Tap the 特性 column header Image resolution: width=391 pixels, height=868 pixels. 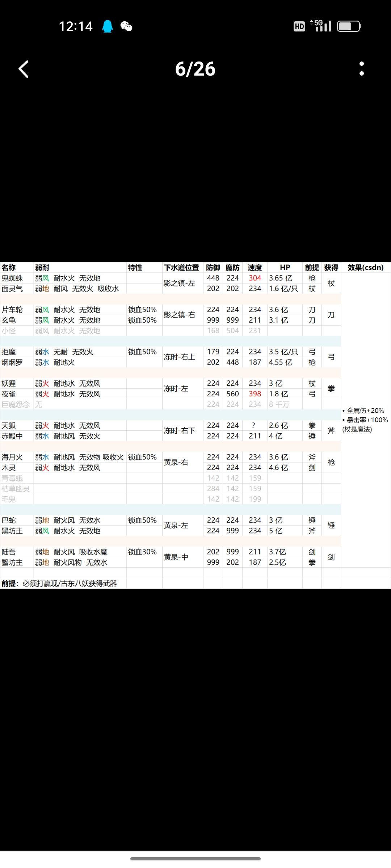pyautogui.click(x=135, y=268)
